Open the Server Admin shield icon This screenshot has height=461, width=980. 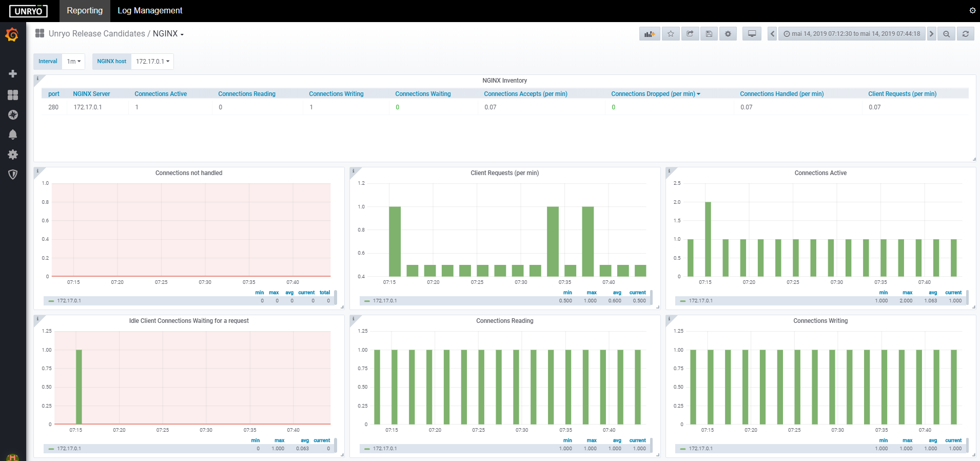pyautogui.click(x=13, y=175)
